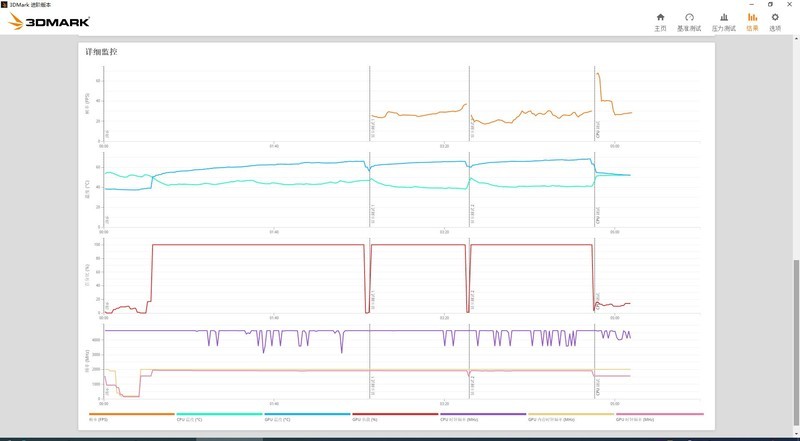Minimize the 3DMark window
The image size is (800, 441).
pyautogui.click(x=752, y=4)
